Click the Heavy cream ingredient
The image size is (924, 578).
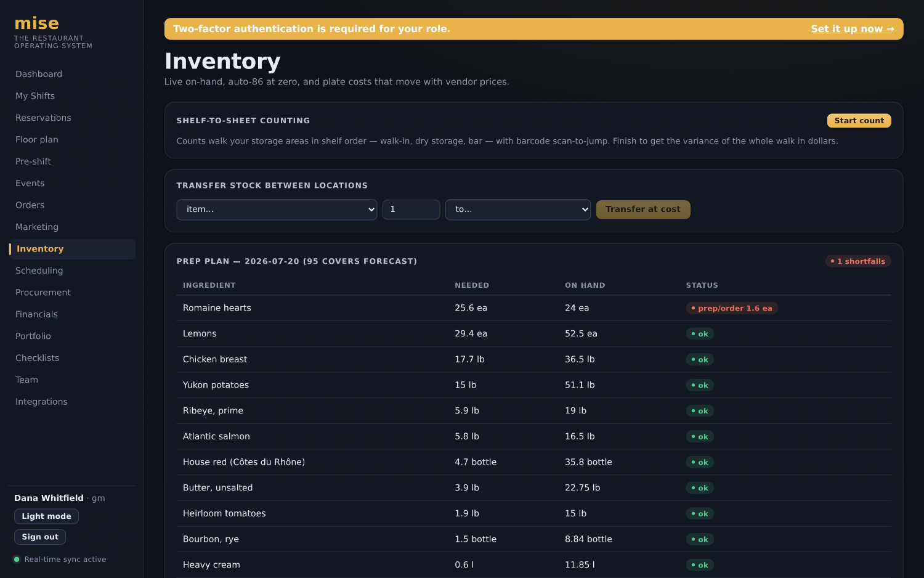tap(211, 565)
